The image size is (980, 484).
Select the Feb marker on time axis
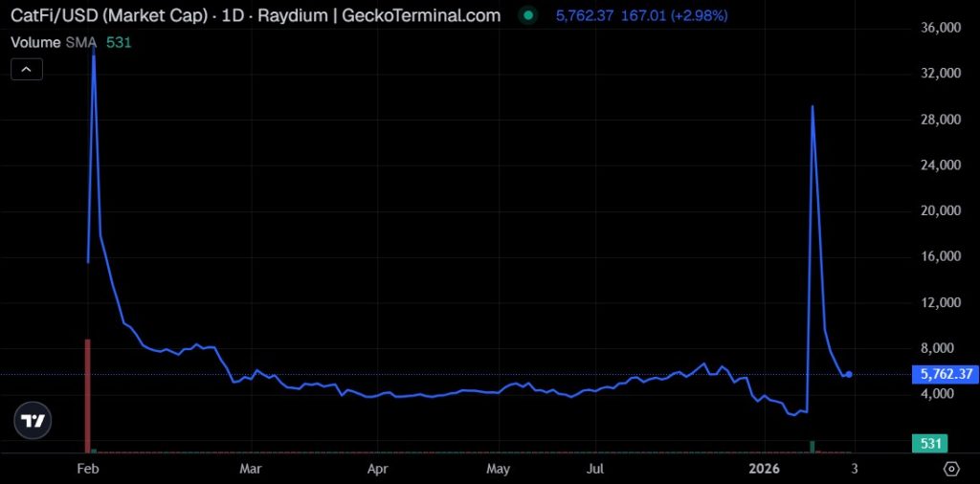pos(87,469)
